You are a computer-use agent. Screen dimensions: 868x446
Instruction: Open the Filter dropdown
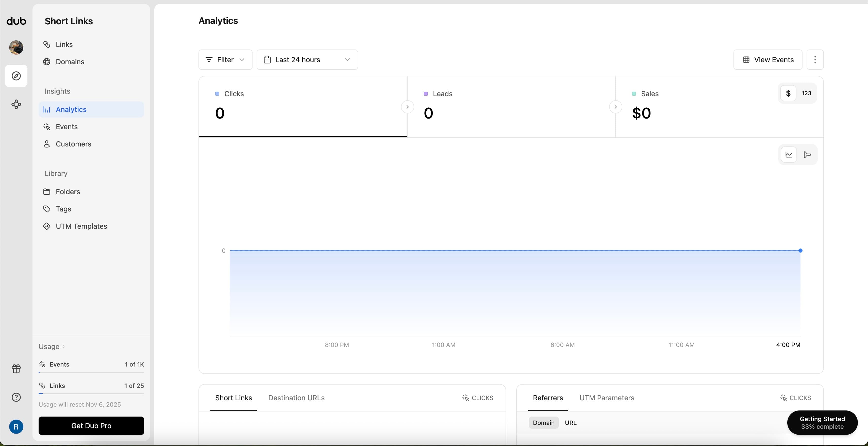pyautogui.click(x=225, y=60)
